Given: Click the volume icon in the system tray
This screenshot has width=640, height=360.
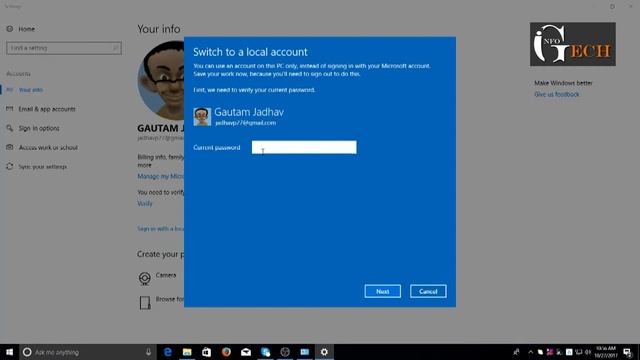Looking at the screenshot, I should tap(588, 352).
